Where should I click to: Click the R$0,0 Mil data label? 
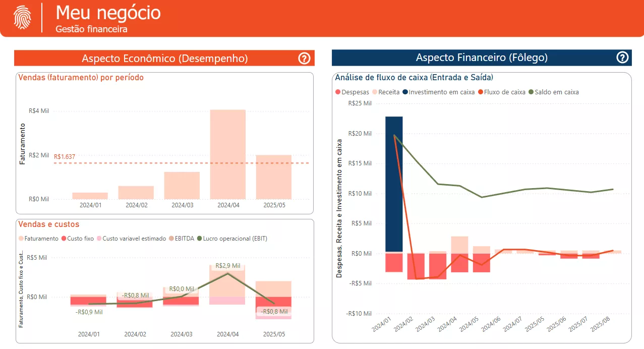182,289
